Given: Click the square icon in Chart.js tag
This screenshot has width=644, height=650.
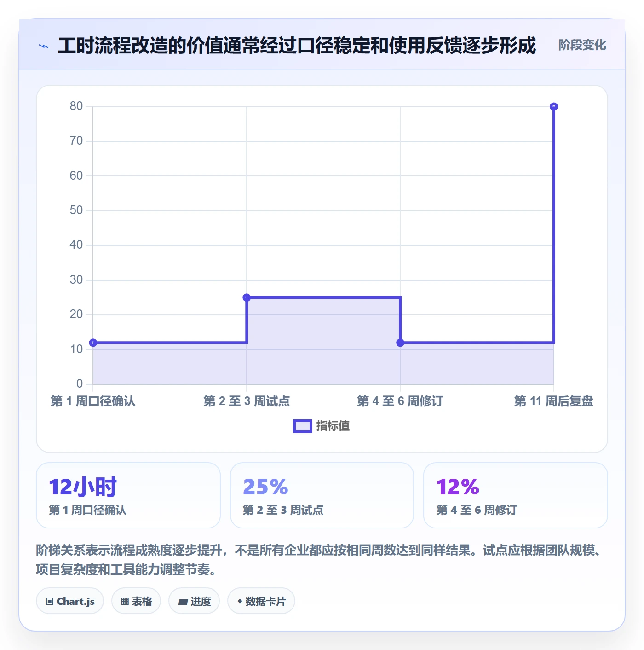Looking at the screenshot, I should click(50, 602).
